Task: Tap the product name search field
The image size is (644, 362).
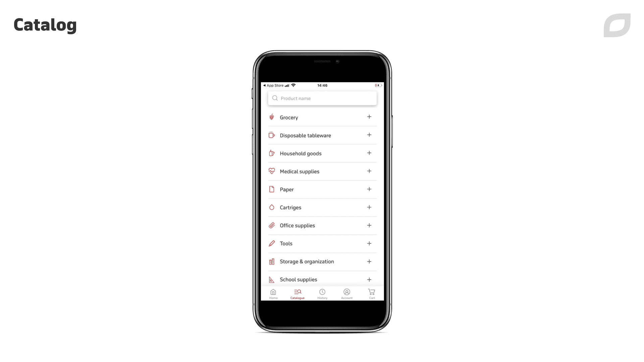Action: [x=322, y=98]
